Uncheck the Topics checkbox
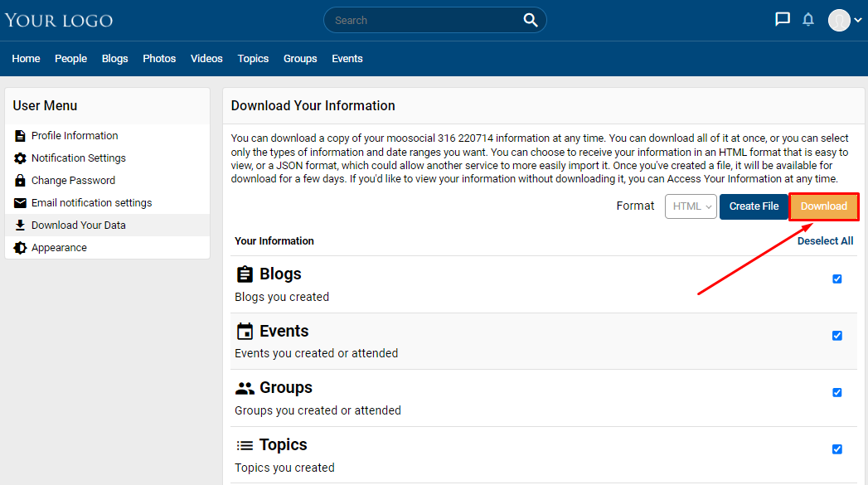868x485 pixels. pyautogui.click(x=837, y=449)
